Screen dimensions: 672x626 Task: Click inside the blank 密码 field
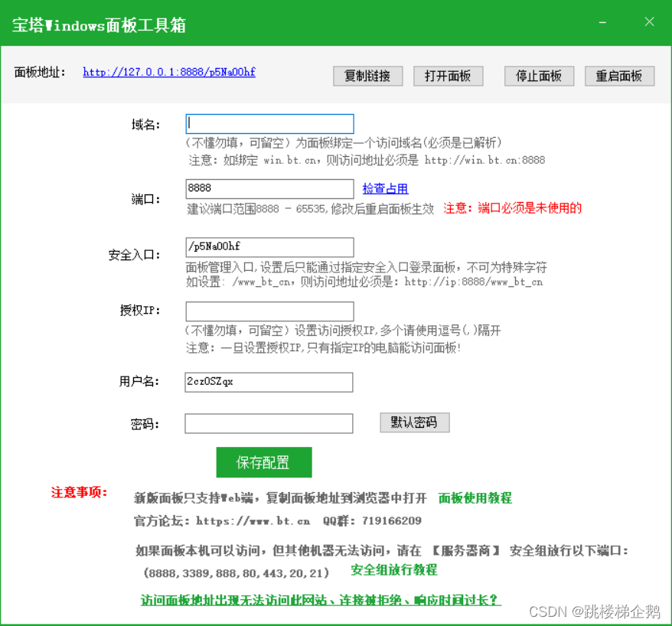coord(269,422)
